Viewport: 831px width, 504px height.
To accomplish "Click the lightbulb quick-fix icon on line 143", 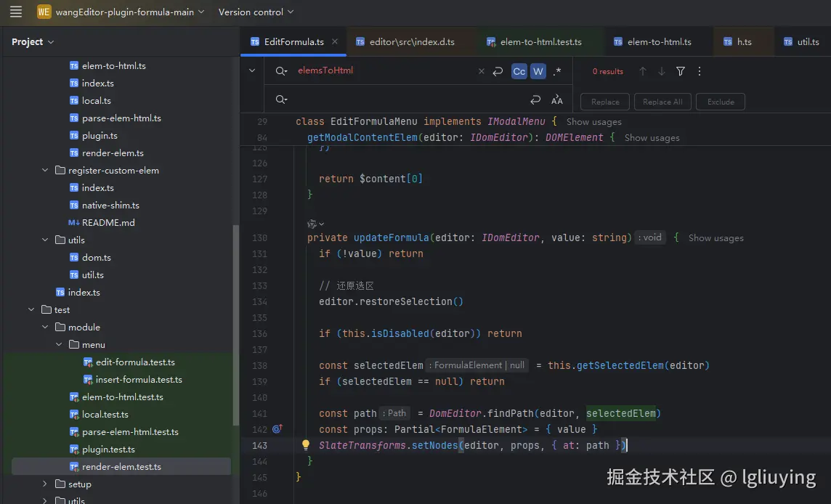I will [306, 445].
